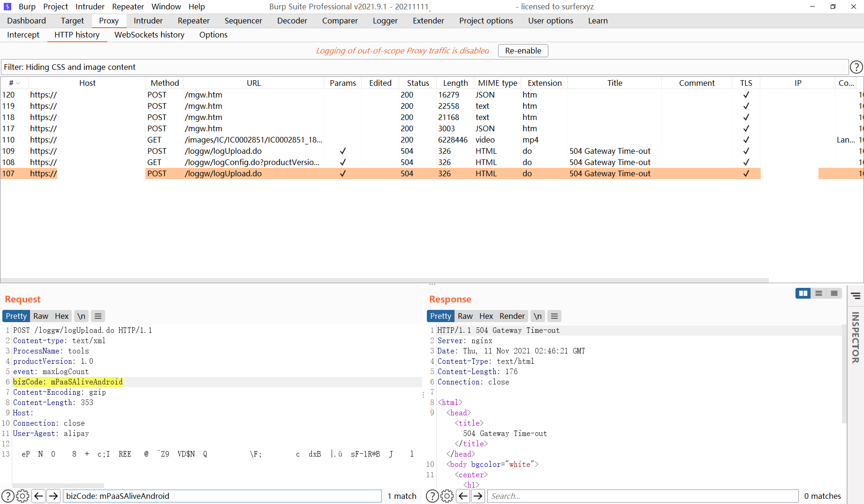864x504 pixels.
Task: Switch to WebSockets history sub-tab
Action: [149, 35]
